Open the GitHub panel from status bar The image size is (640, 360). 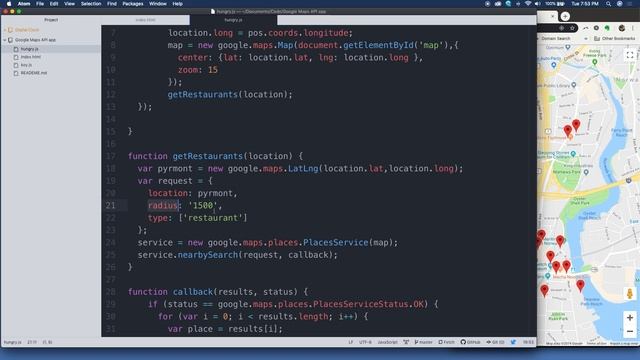[470, 342]
